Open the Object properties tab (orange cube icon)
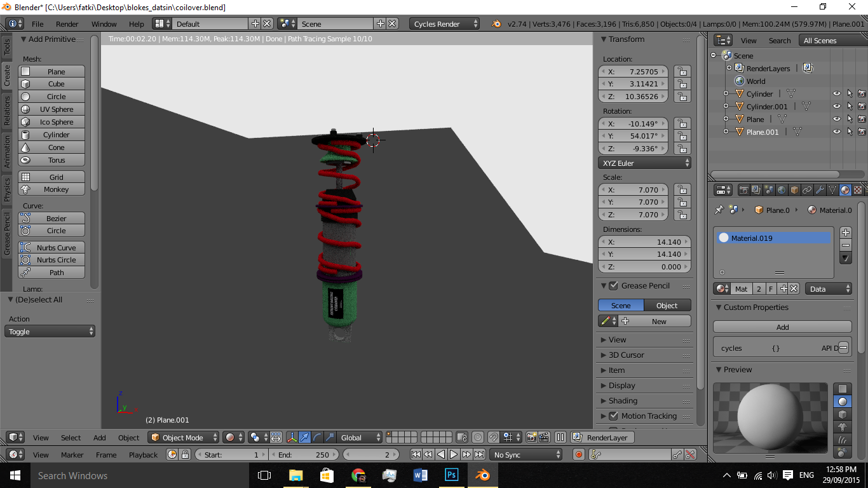Viewport: 868px width, 488px height. tap(794, 190)
